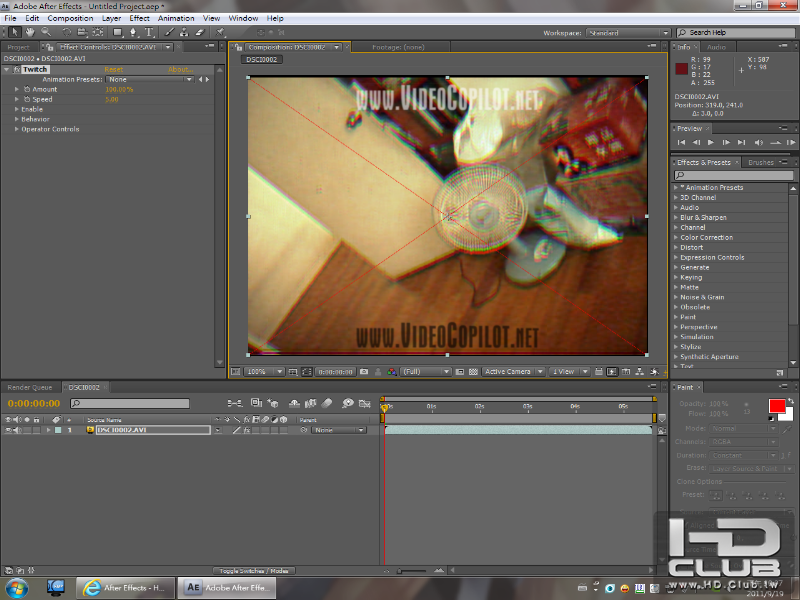Open the Layer menu
The width and height of the screenshot is (800, 600).
pos(111,18)
